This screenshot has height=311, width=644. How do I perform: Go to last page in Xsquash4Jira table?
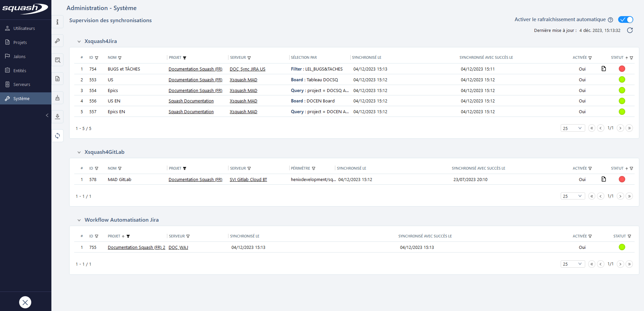[629, 128]
